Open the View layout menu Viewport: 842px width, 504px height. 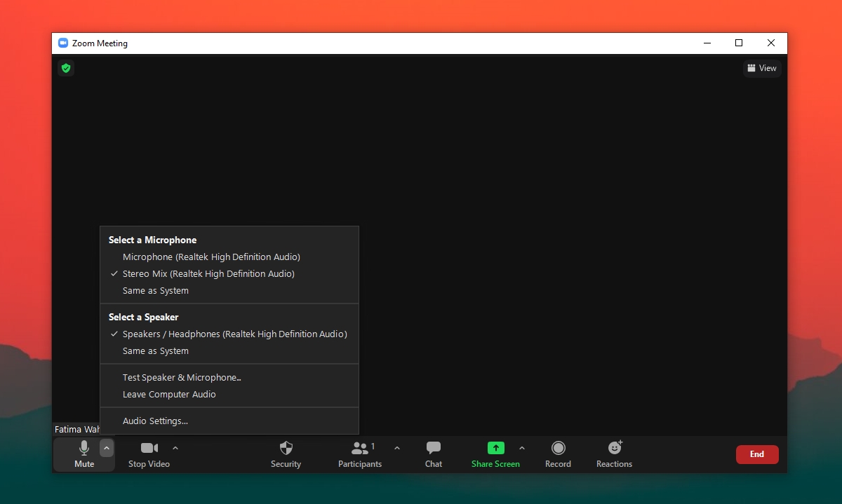762,68
